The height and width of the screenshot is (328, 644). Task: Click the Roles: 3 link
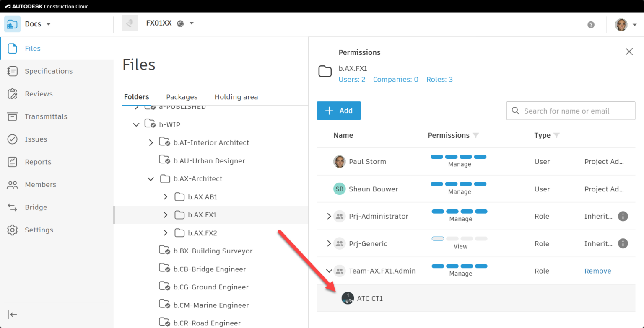440,80
